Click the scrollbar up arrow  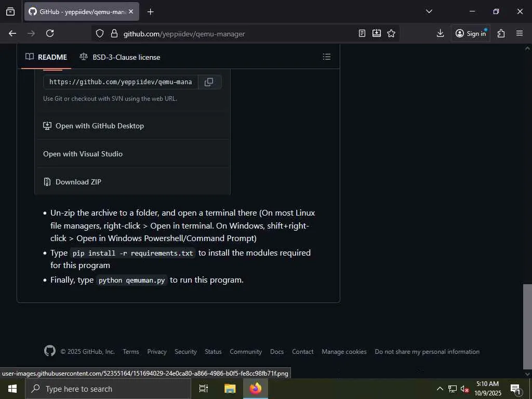click(527, 48)
